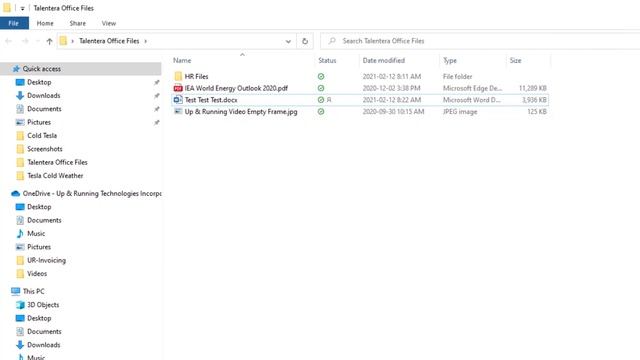The height and width of the screenshot is (360, 640).
Task: Sort by the Size column header
Action: 516,60
